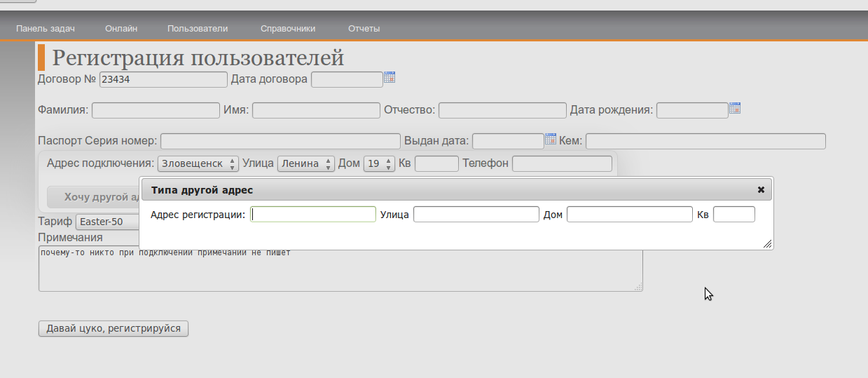The width and height of the screenshot is (868, 378).
Task: Open the Панель задач menu
Action: pos(46,29)
